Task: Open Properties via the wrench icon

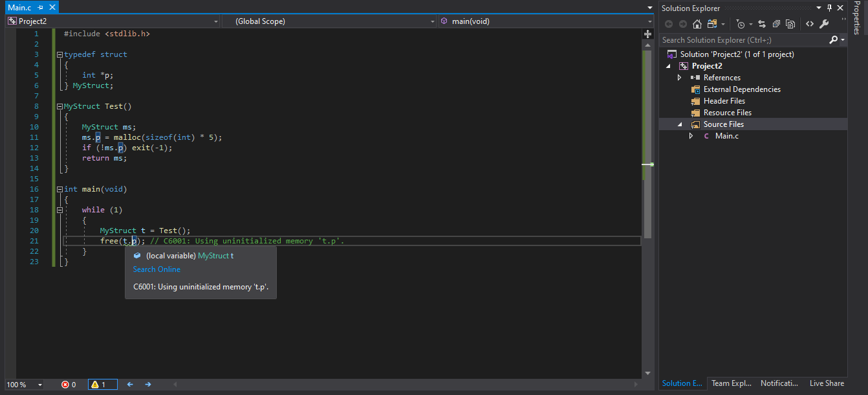Action: [823, 24]
